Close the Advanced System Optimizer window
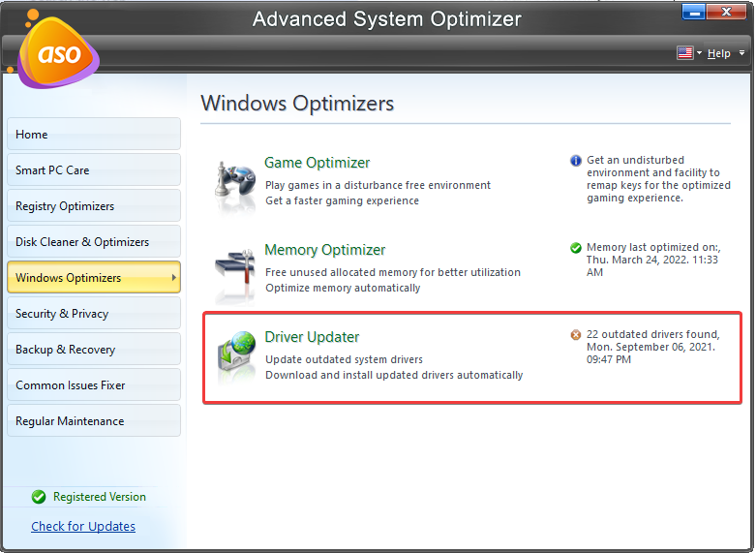This screenshot has height=553, width=756. (x=727, y=12)
